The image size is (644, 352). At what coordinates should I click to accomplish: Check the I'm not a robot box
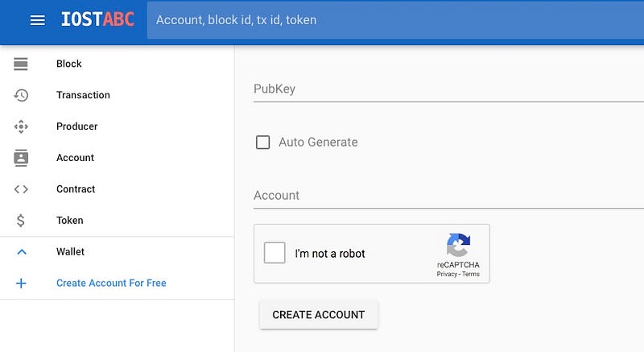275,253
